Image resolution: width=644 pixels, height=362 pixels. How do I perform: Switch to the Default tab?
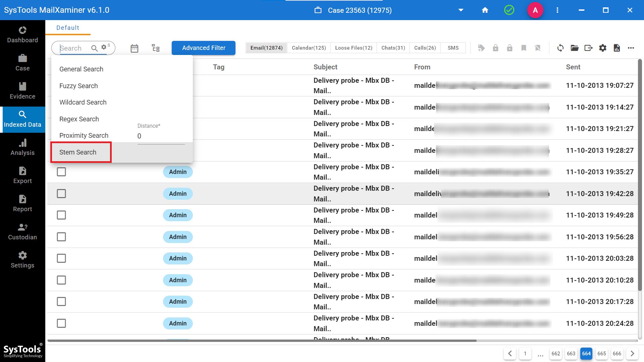[68, 28]
